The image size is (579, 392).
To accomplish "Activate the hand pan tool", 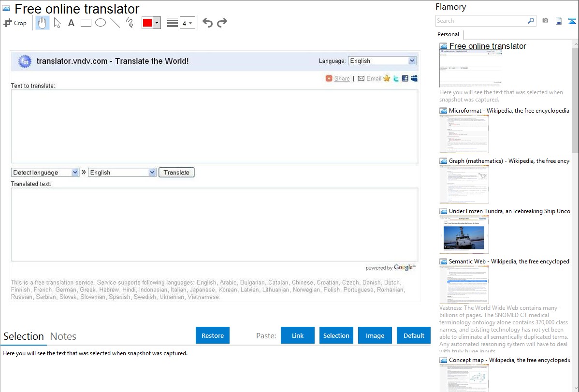I will click(x=42, y=23).
